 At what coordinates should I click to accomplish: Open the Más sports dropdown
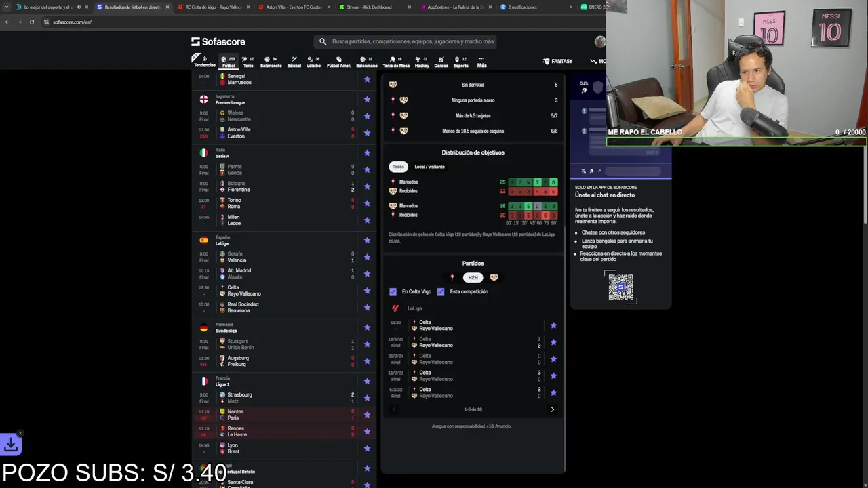(x=481, y=62)
